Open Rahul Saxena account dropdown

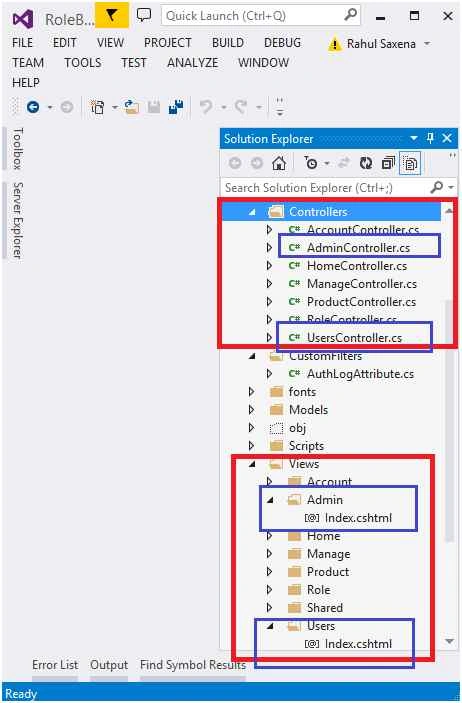(427, 43)
